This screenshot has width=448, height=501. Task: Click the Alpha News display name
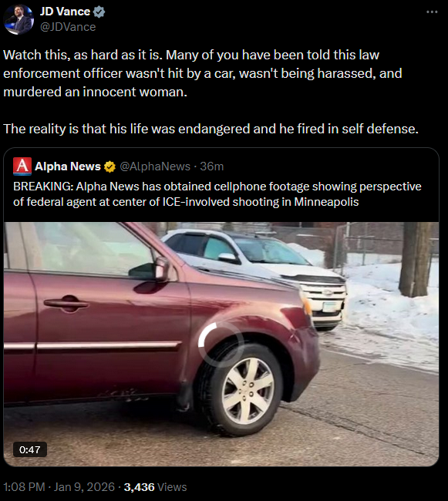click(x=68, y=166)
